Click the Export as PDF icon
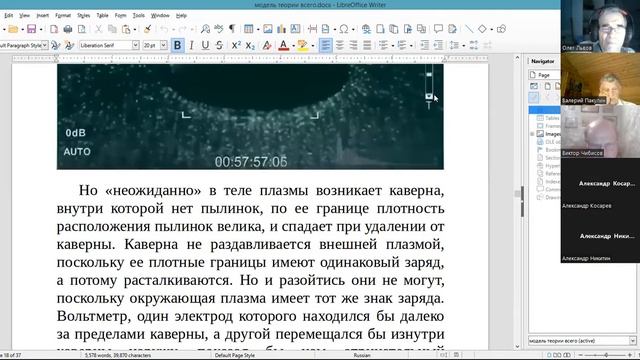This screenshot has height=360, width=640. pyautogui.click(x=54, y=29)
